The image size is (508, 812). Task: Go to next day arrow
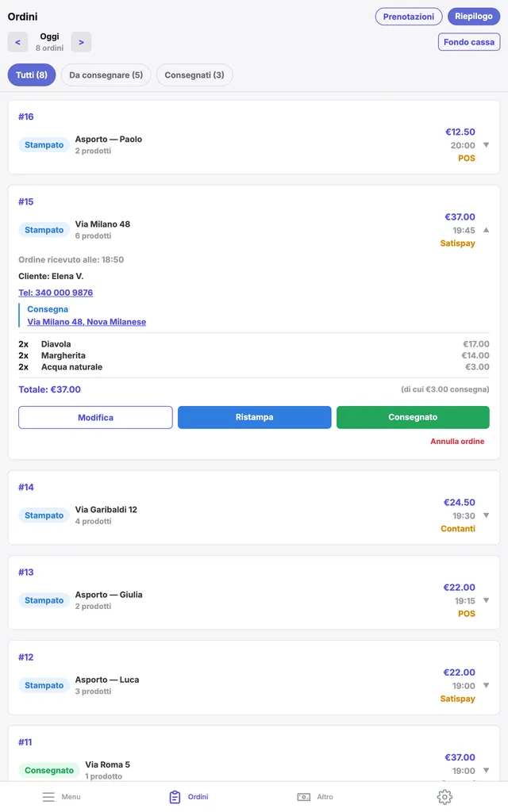[x=82, y=42]
